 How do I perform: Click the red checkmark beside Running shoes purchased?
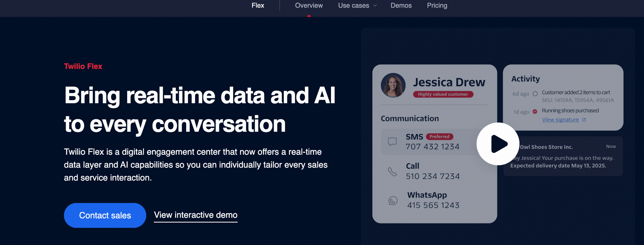535,112
